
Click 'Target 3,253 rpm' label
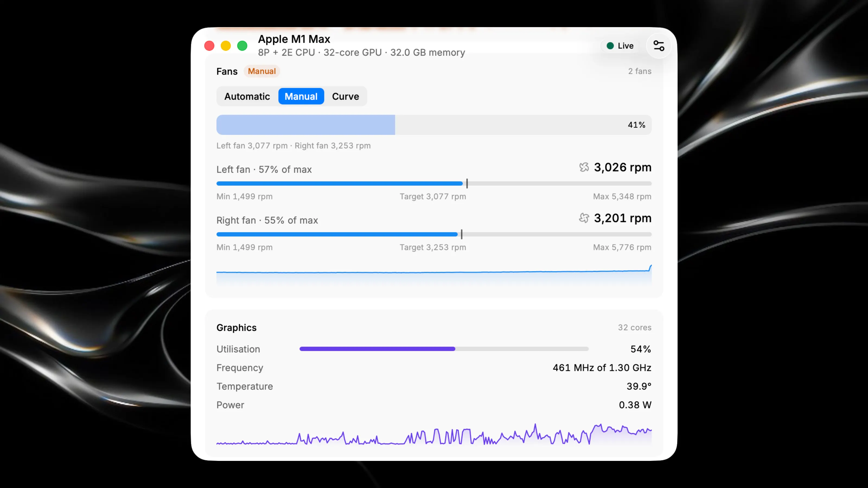pyautogui.click(x=433, y=248)
